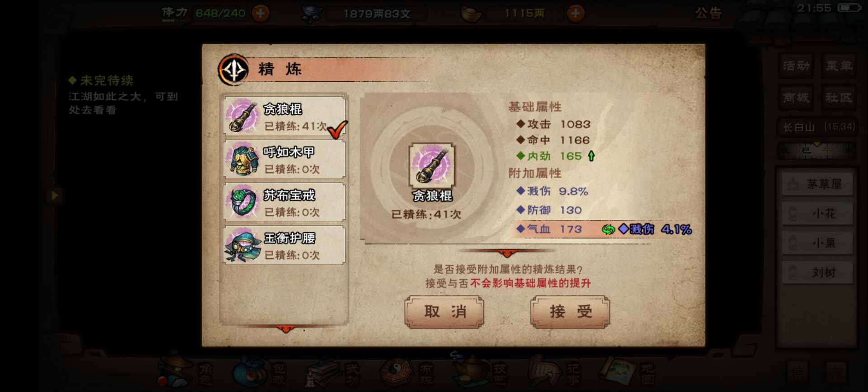The width and height of the screenshot is (868, 392).
Task: Toggle the red checkmark on 贪狼棍
Action: [x=337, y=129]
